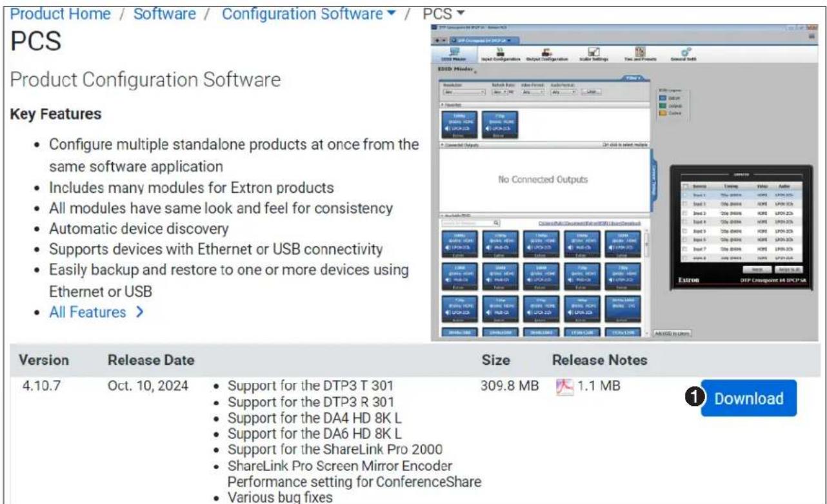Click the Release Date column header
The width and height of the screenshot is (827, 504).
[151, 361]
